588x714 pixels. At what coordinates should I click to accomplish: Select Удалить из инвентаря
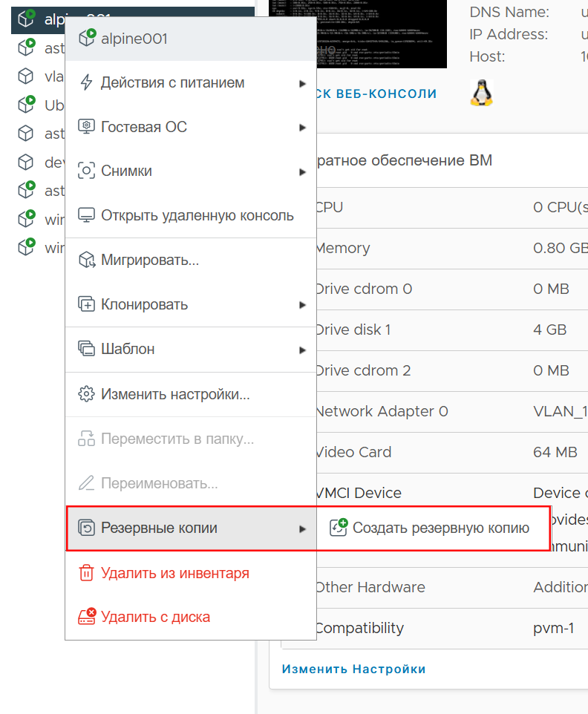[x=191, y=572]
